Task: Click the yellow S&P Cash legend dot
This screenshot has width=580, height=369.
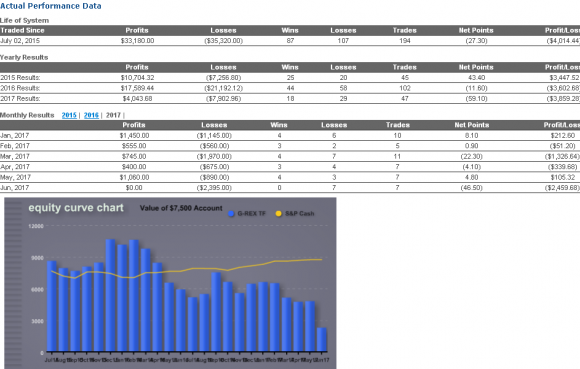Action: tap(279, 213)
